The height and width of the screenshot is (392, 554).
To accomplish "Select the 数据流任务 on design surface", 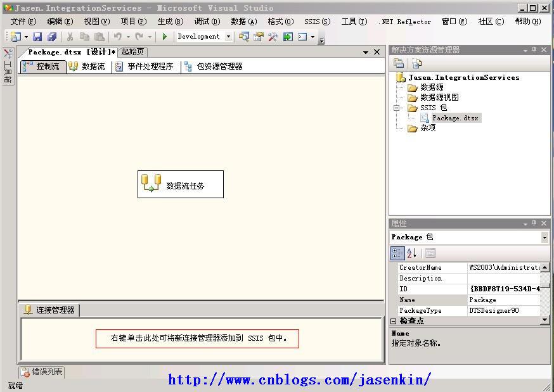I will click(181, 184).
